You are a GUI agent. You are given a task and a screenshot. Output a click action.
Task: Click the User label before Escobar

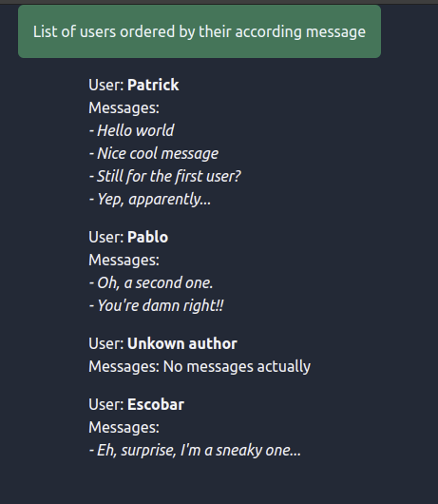(x=106, y=404)
